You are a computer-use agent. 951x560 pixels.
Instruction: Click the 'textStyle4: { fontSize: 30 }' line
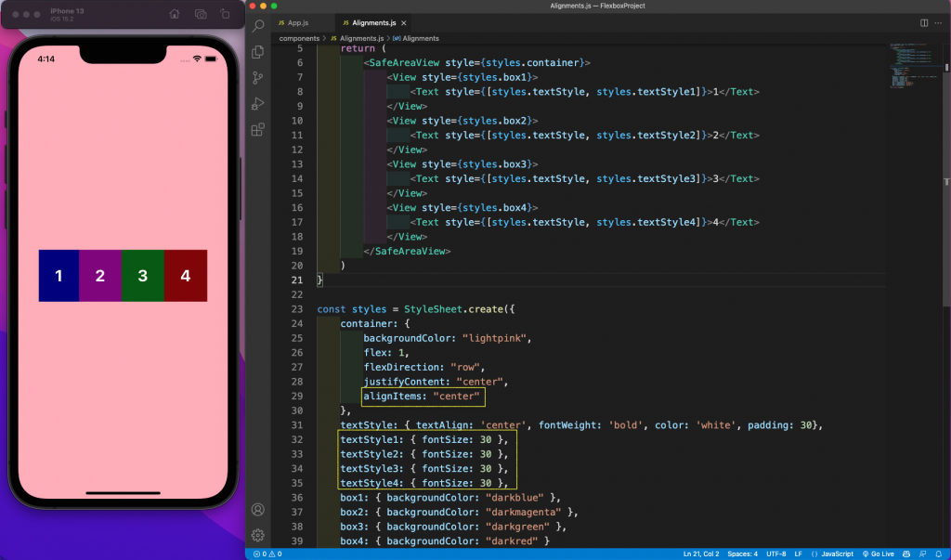(x=423, y=484)
